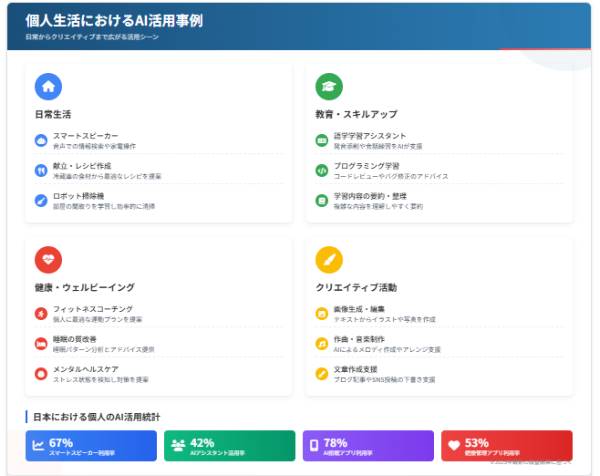The image size is (600, 476).
Task: Click the blue home icon above 日常生活
Action: coord(48,86)
